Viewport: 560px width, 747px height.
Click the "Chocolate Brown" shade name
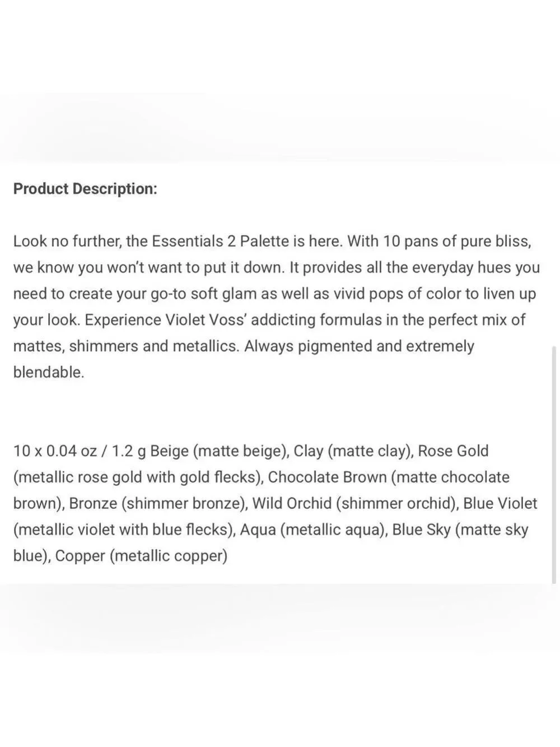[328, 477]
